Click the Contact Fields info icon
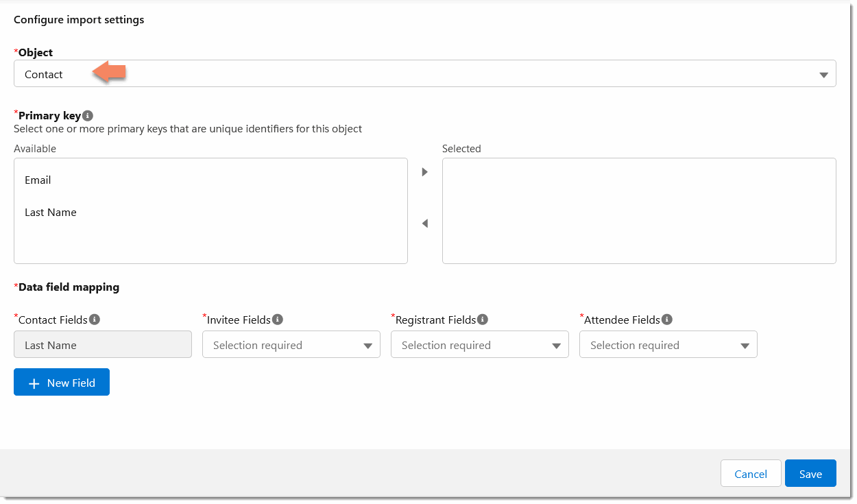857x504 pixels. click(94, 320)
